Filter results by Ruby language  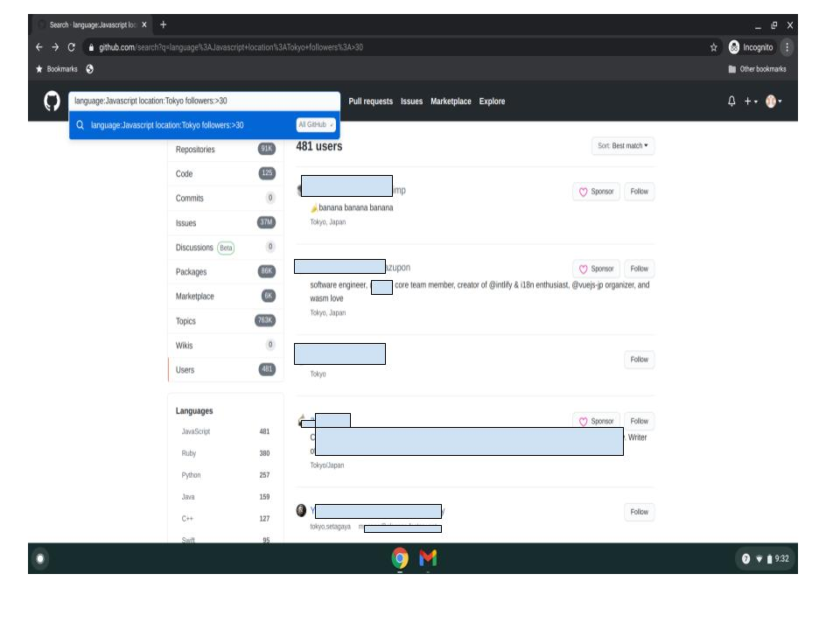(226, 453)
